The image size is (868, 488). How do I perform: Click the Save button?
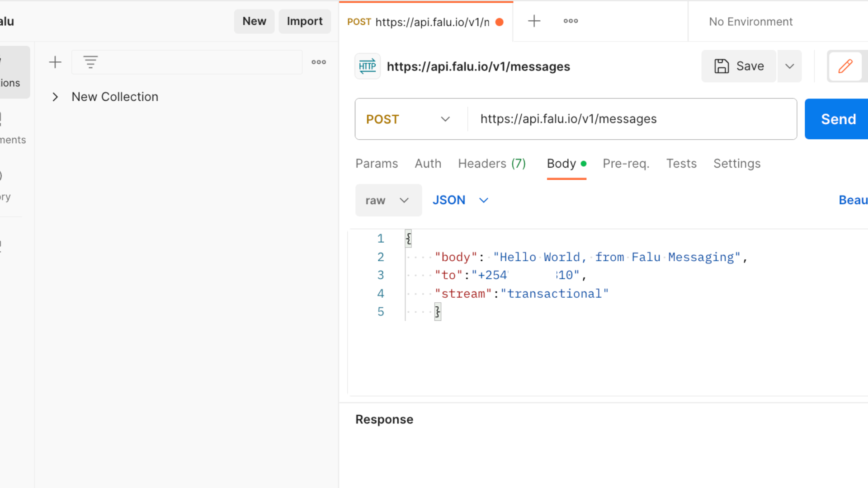tap(739, 66)
